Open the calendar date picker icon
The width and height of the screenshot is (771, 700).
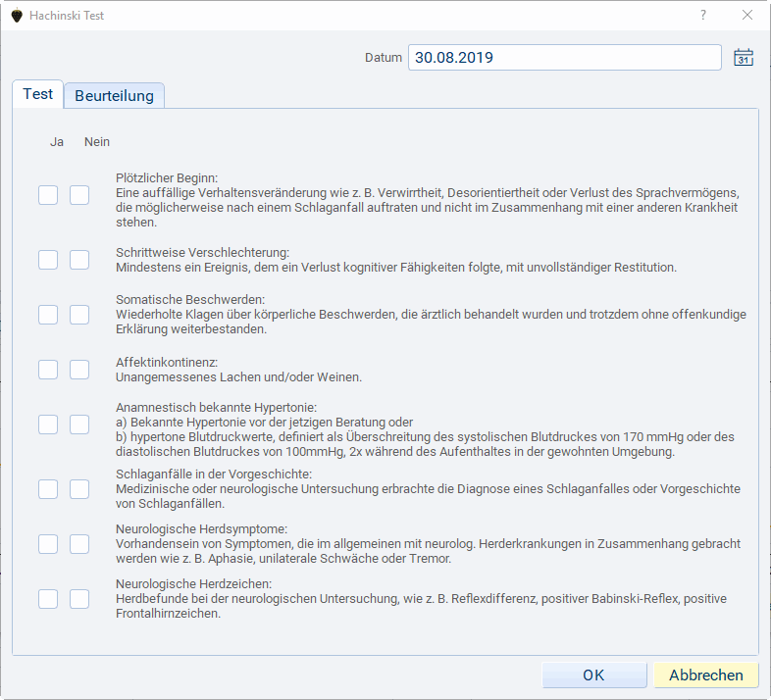click(x=744, y=58)
